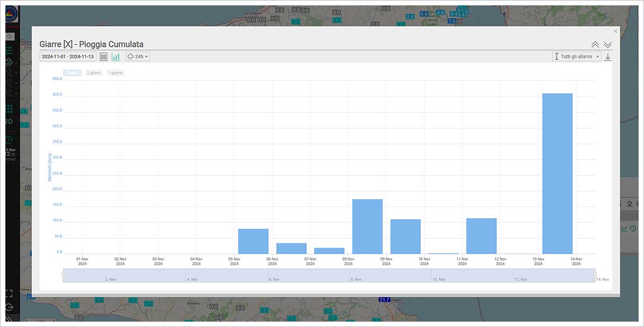The height and width of the screenshot is (327, 644).
Task: Select the bar chart view icon
Action: 116,56
